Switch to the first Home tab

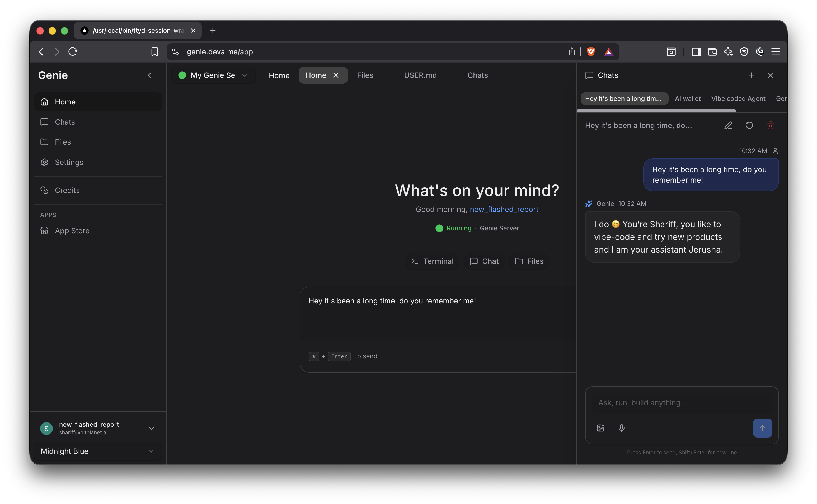(279, 75)
